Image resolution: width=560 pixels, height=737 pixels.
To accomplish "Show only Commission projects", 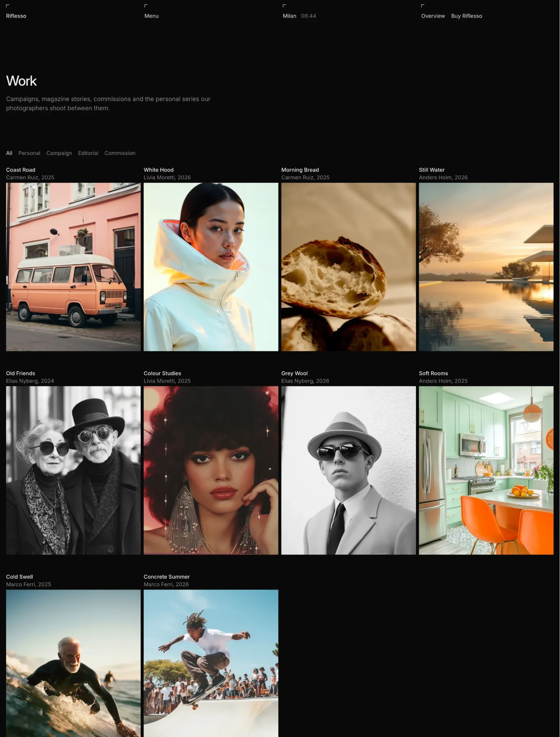I will click(x=120, y=153).
